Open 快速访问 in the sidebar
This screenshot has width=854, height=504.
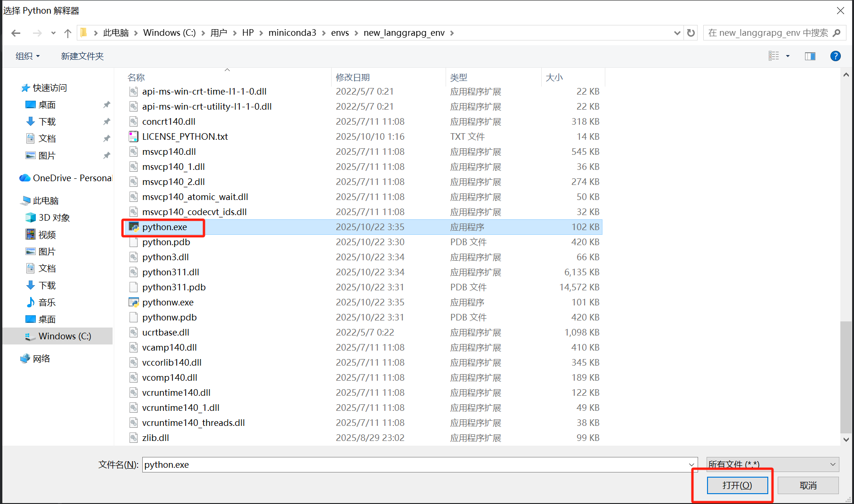49,88
